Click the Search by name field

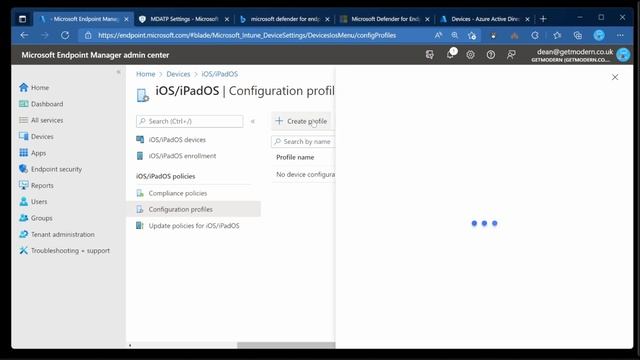[x=303, y=142]
